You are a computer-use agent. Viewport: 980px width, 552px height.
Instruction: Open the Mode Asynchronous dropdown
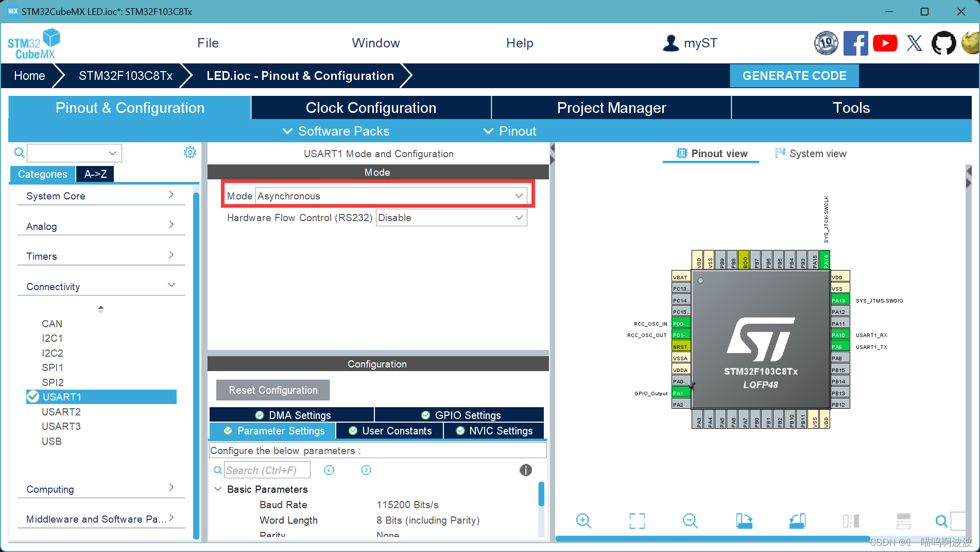pyautogui.click(x=391, y=196)
